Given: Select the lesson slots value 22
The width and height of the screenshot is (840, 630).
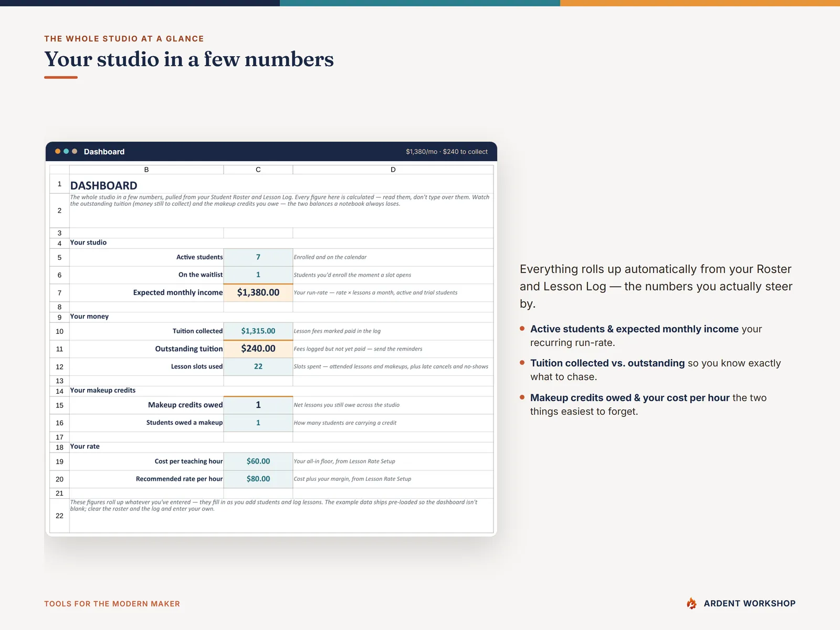Looking at the screenshot, I should [x=258, y=366].
